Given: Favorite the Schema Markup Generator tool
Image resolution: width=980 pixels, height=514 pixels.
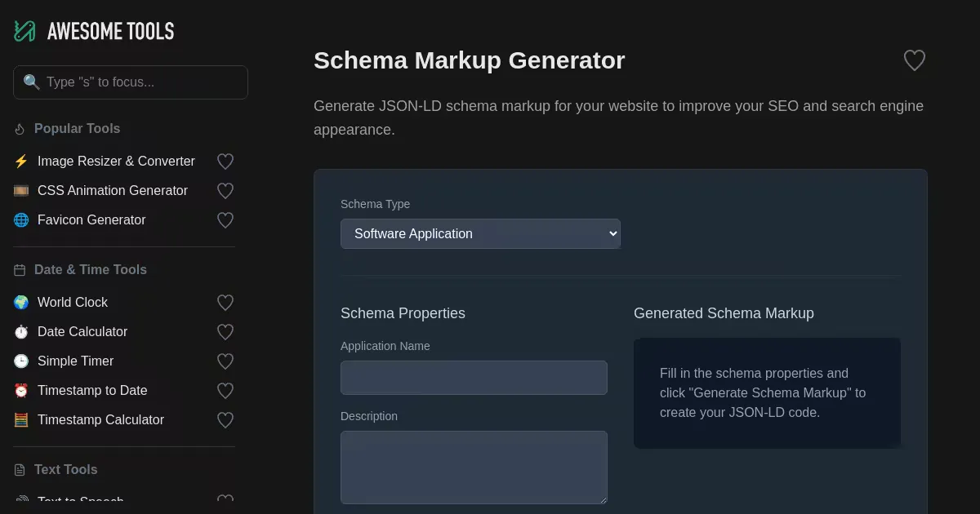Looking at the screenshot, I should tap(914, 60).
